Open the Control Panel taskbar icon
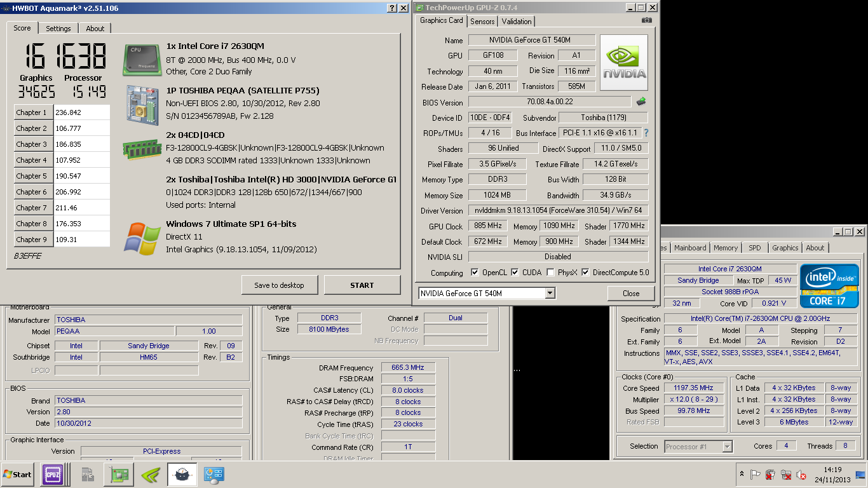 click(214, 475)
